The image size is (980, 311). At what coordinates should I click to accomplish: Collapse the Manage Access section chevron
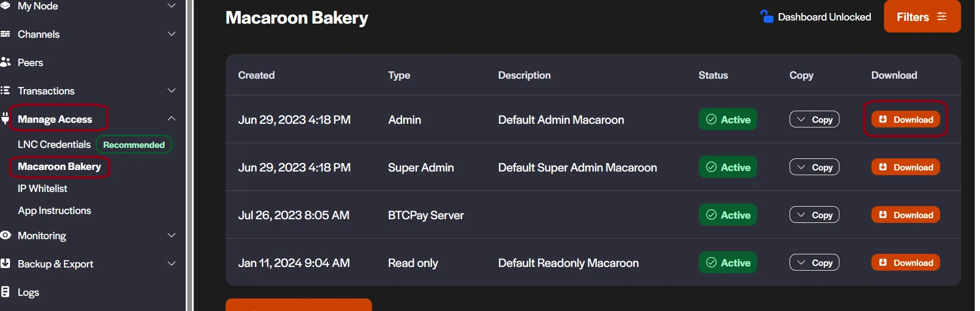tap(172, 119)
